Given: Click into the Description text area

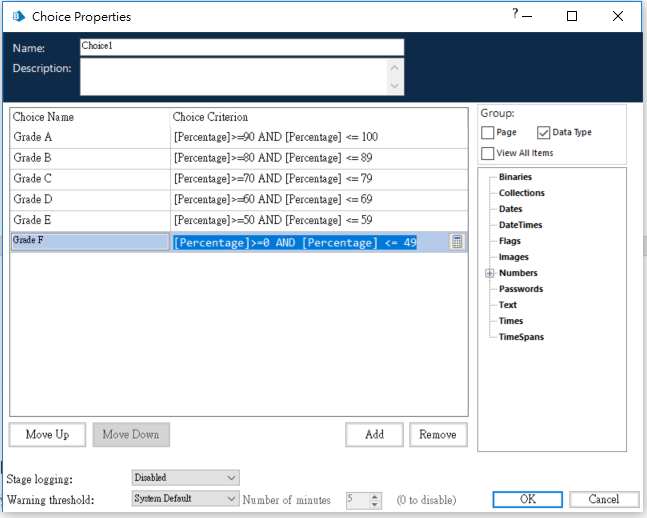Looking at the screenshot, I should [234, 77].
